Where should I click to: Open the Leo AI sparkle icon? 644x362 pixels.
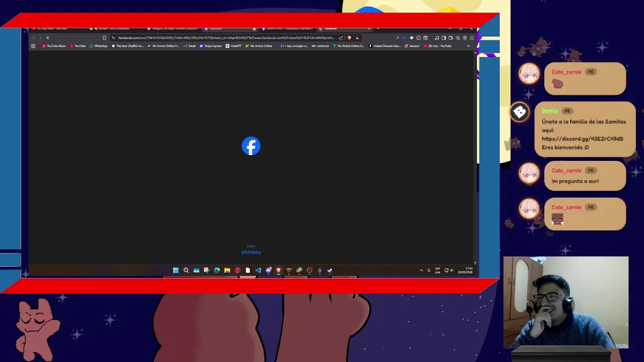[457, 38]
